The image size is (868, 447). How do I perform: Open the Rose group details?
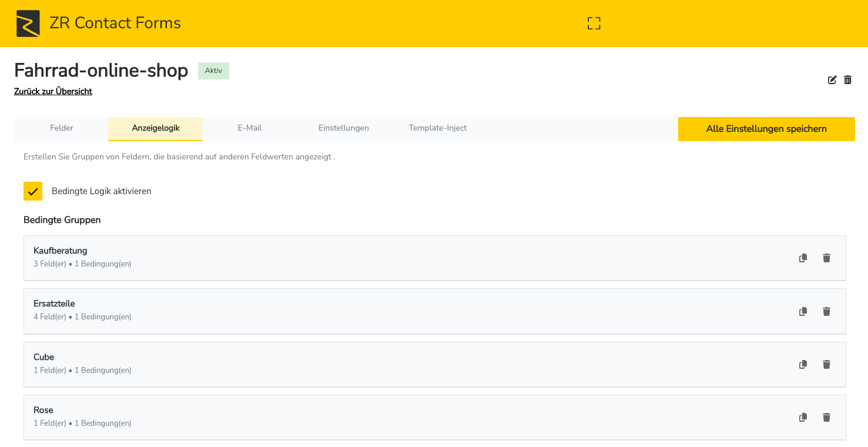click(353, 417)
